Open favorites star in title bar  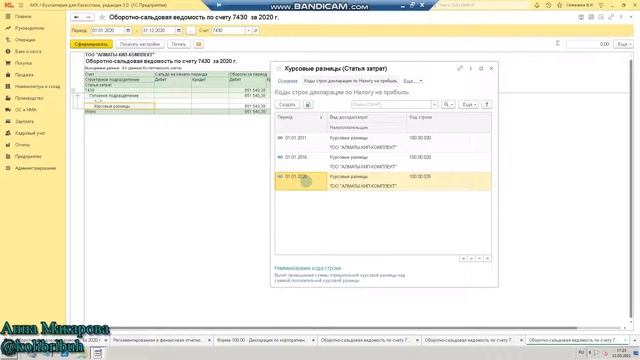click(x=560, y=5)
